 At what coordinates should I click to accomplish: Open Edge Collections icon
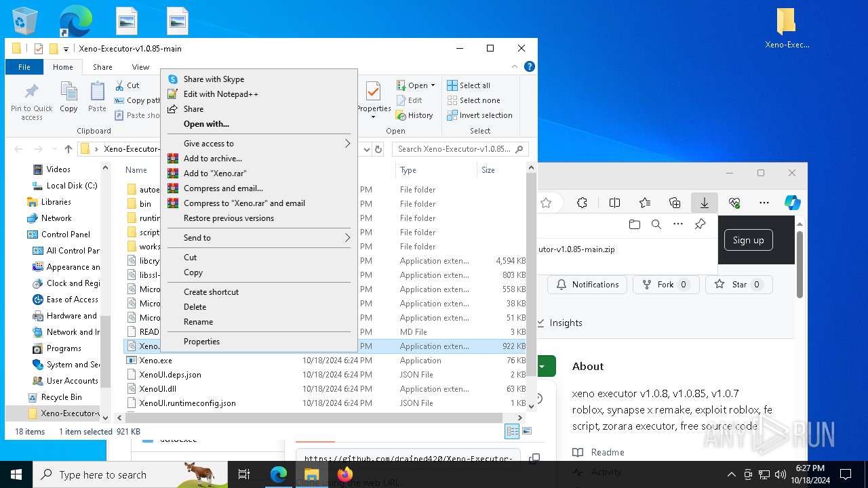point(675,203)
